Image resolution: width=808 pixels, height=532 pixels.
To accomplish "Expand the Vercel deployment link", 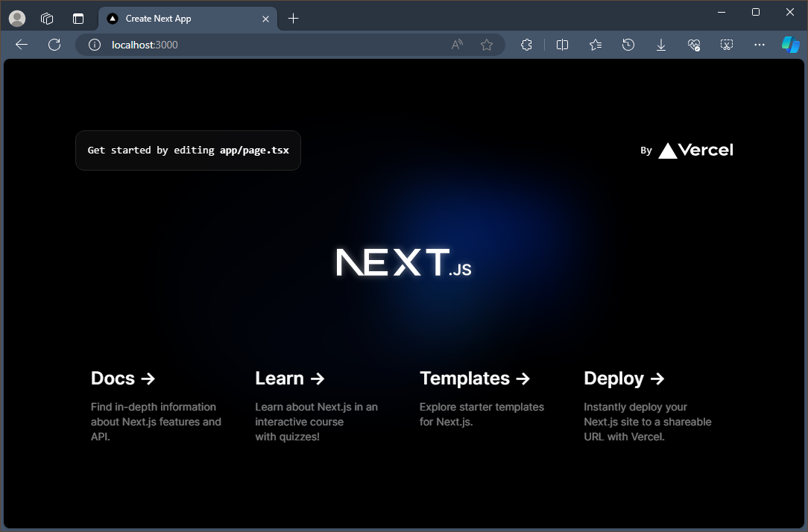I will [687, 150].
